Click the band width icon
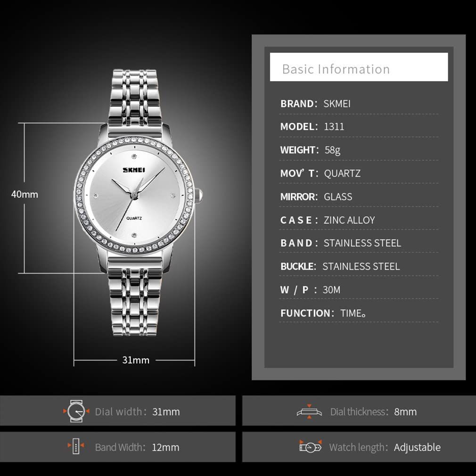This screenshot has height=476, width=476. (76, 447)
